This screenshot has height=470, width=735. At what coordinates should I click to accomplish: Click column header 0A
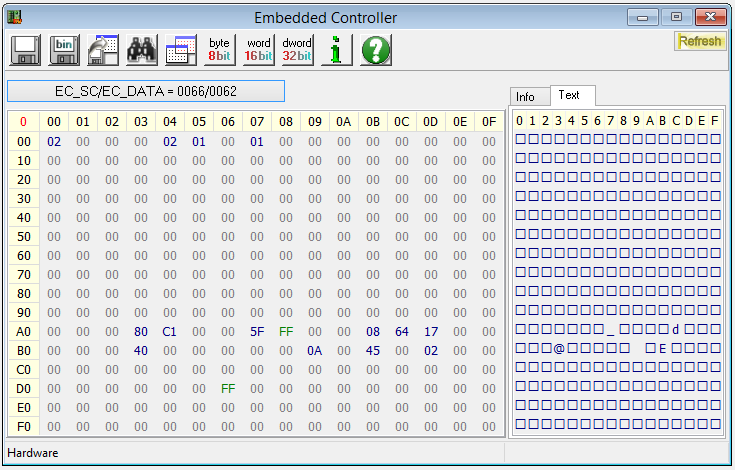click(344, 122)
